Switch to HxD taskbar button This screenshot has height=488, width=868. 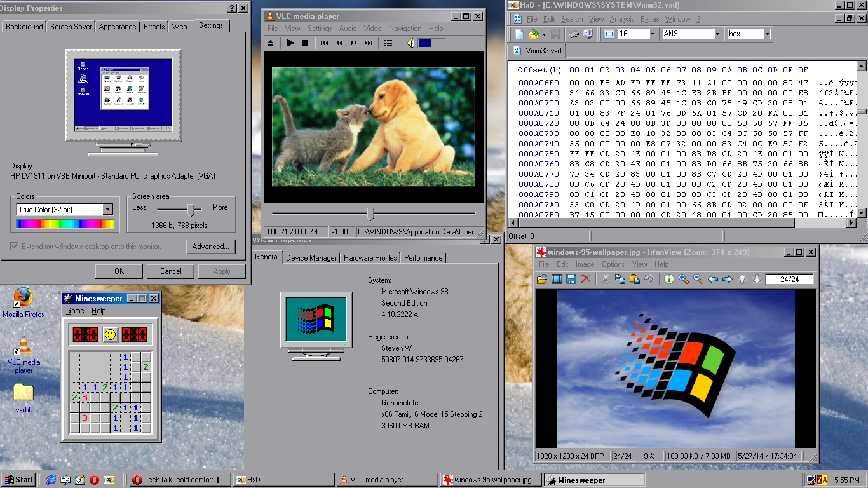[283, 480]
